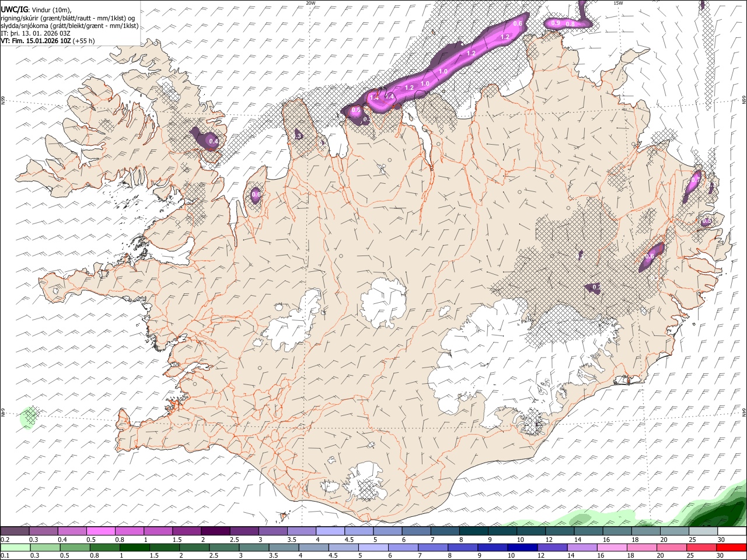The image size is (747, 560).
Task: Select the violet 12 swatch in lower legend row
Action: click(552, 547)
